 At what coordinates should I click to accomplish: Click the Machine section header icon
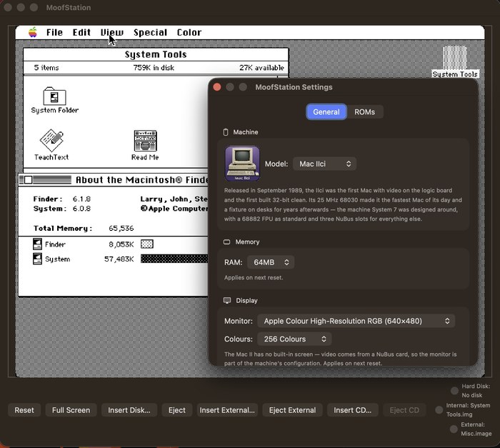[226, 132]
